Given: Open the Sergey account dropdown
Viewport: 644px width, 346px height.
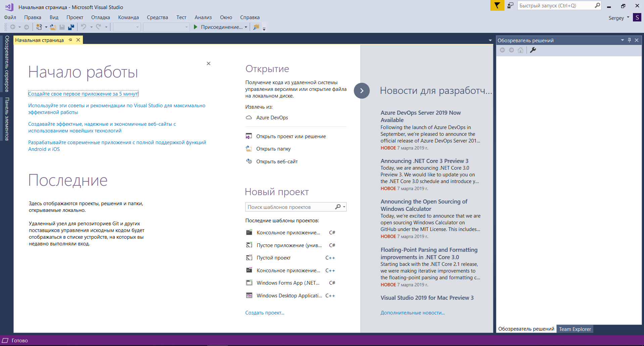Looking at the screenshot, I should 628,17.
